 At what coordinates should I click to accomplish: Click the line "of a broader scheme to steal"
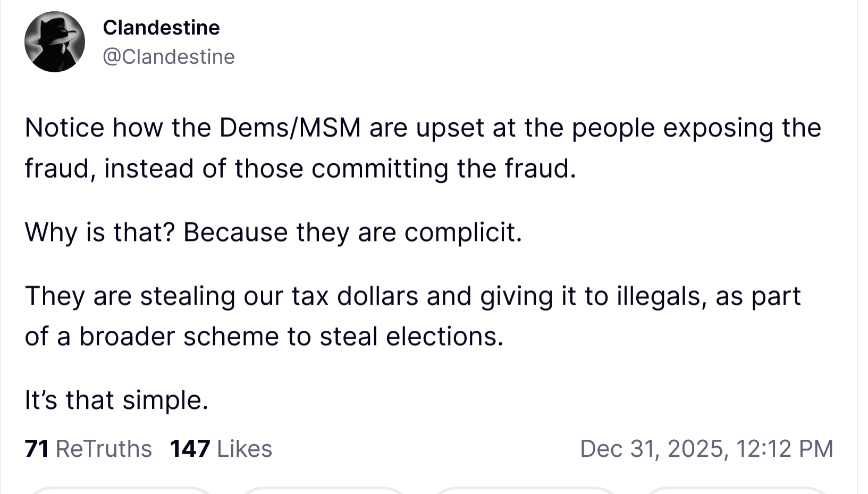[264, 337]
